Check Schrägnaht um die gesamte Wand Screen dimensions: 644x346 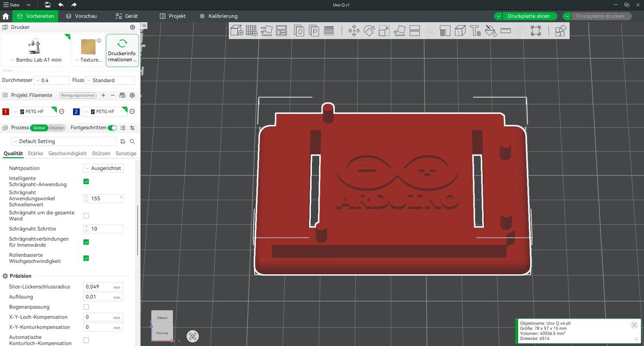click(86, 216)
